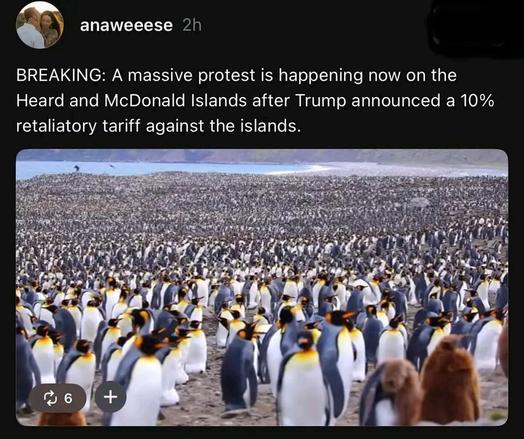The width and height of the screenshot is (524, 439).
Task: Tap the plus icon on the photo
Action: click(x=110, y=397)
